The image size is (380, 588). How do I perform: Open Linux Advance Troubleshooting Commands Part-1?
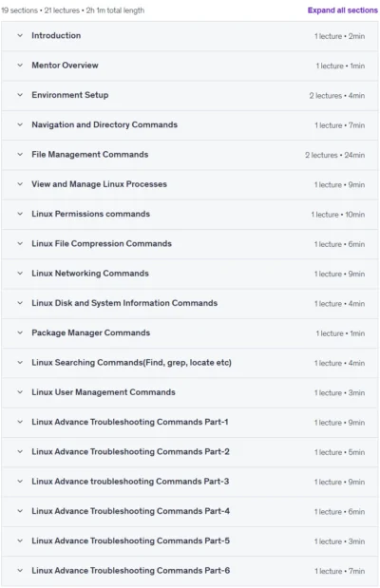(x=130, y=422)
